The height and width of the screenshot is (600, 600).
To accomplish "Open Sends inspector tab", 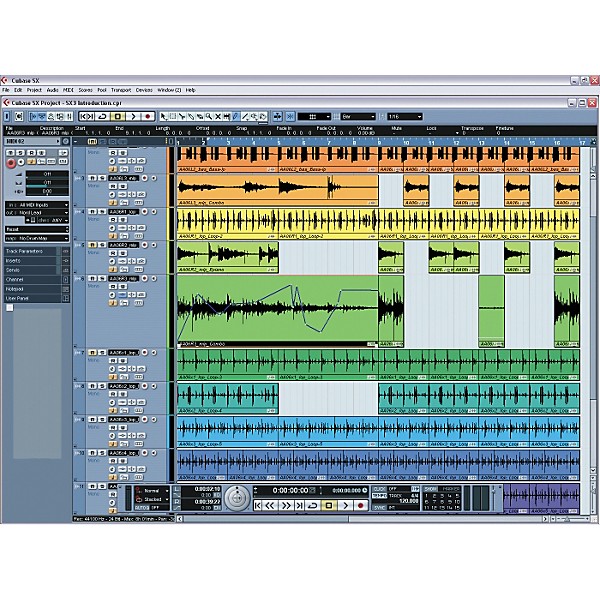I will click(37, 270).
